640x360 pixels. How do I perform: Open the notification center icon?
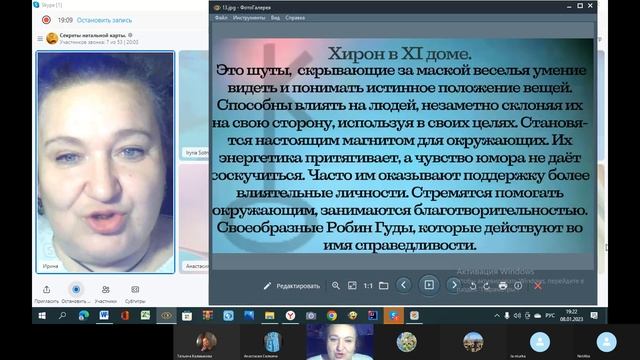click(594, 316)
